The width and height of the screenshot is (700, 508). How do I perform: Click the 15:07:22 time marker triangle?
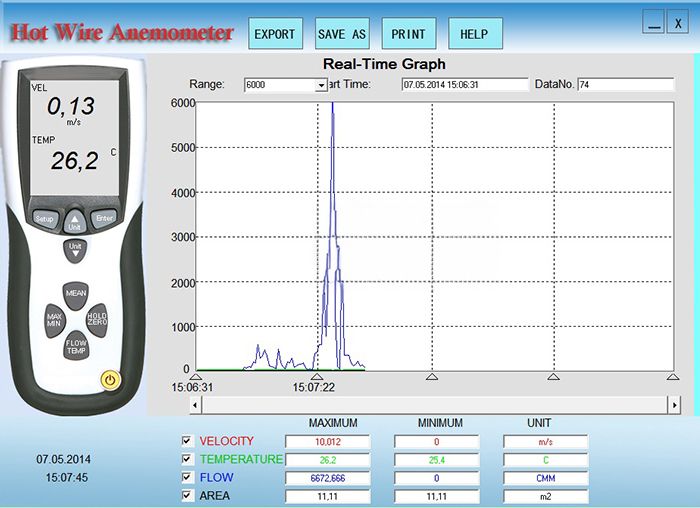316,375
